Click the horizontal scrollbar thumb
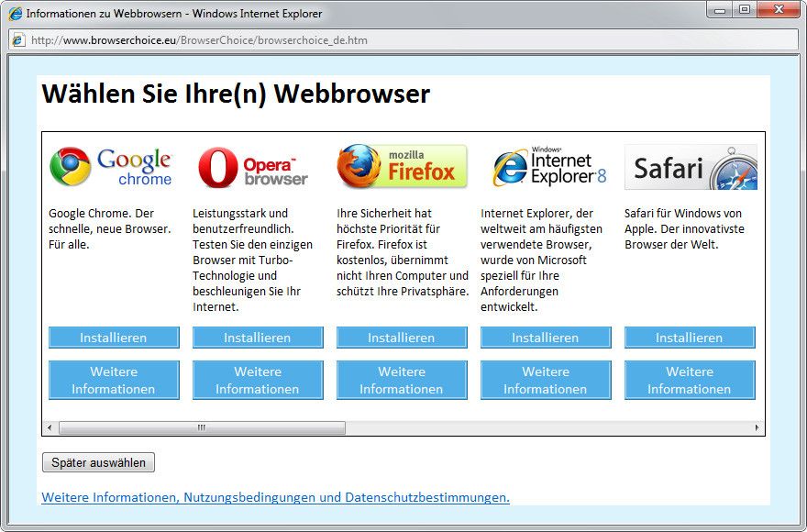Viewport: 807px width, 532px height. [x=203, y=427]
